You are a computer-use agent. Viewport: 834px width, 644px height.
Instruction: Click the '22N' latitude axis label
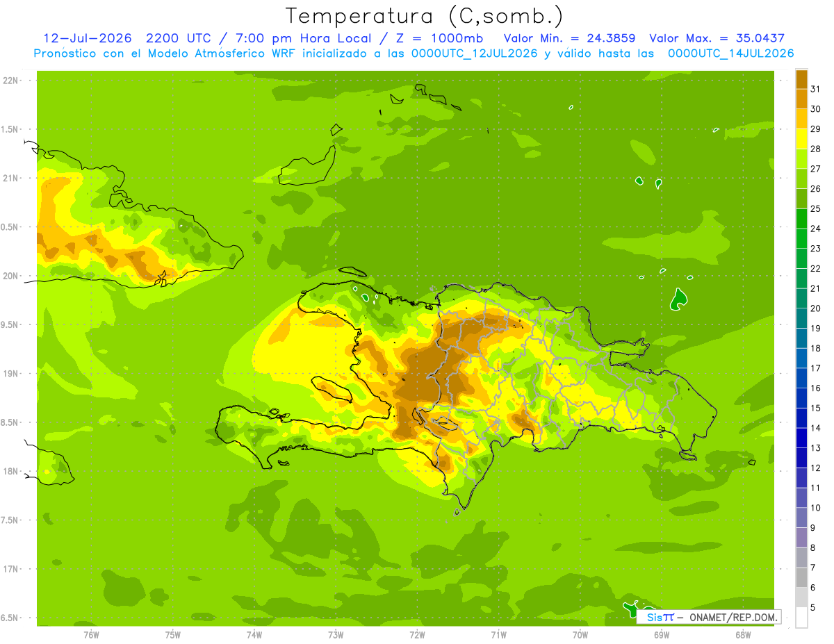pyautogui.click(x=10, y=81)
